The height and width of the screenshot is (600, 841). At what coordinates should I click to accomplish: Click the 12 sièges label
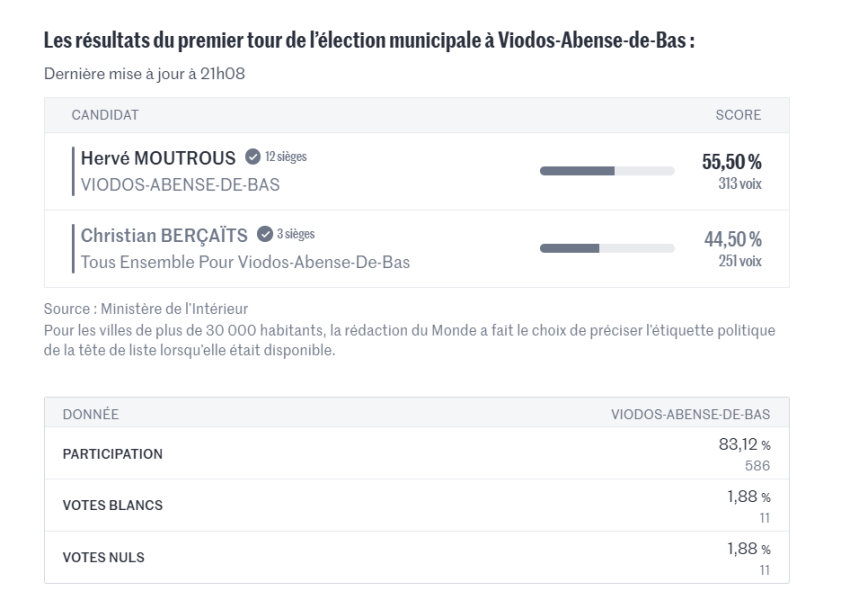[286, 157]
